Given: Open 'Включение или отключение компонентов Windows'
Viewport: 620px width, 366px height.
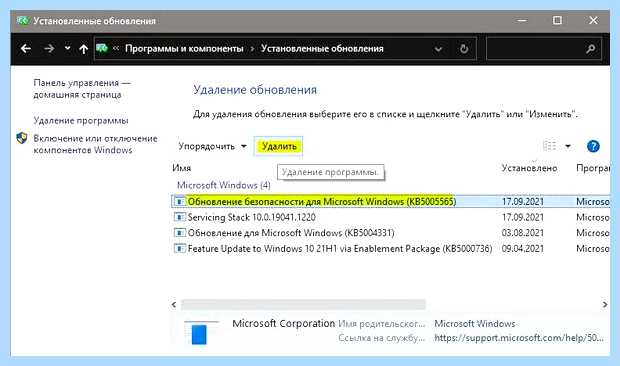Looking at the screenshot, I should point(95,144).
